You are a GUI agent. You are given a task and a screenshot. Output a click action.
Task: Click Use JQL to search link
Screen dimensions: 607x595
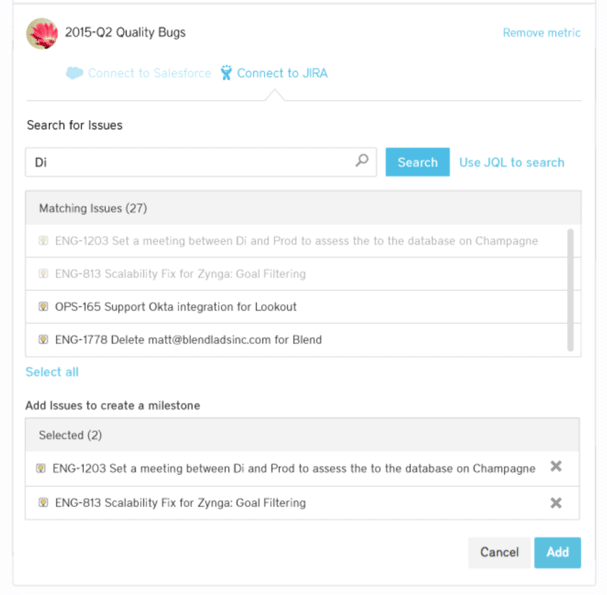click(511, 162)
